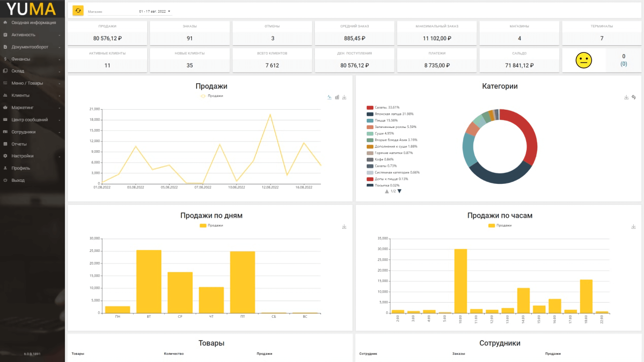This screenshot has width=644, height=362.
Task: Download the Продажи по дням chart
Action: [x=344, y=227]
